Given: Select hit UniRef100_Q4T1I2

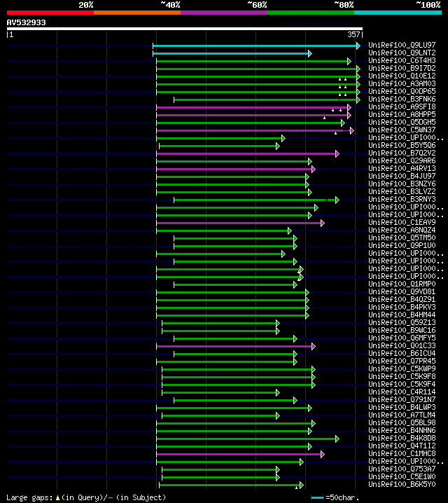Looking at the screenshot, I should point(402,446).
